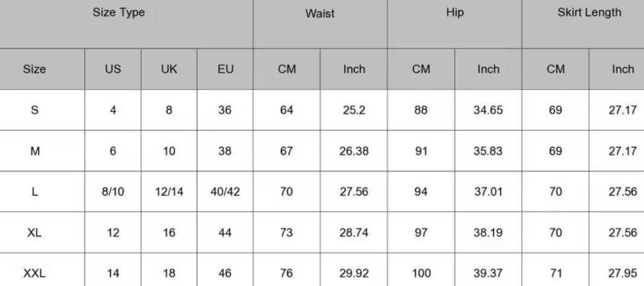Click the Skirt Length header cell

(589, 13)
